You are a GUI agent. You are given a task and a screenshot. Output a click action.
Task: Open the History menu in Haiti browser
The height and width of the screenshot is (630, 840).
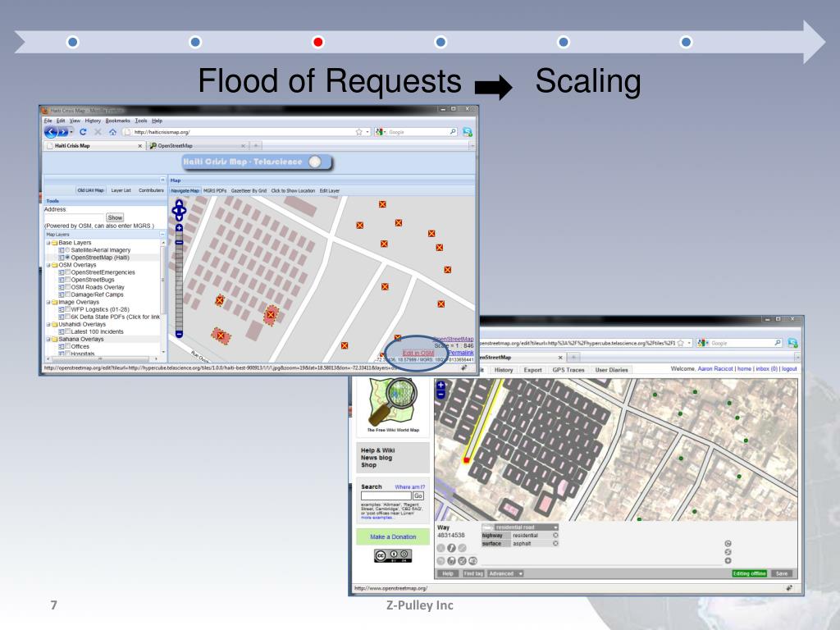point(93,121)
